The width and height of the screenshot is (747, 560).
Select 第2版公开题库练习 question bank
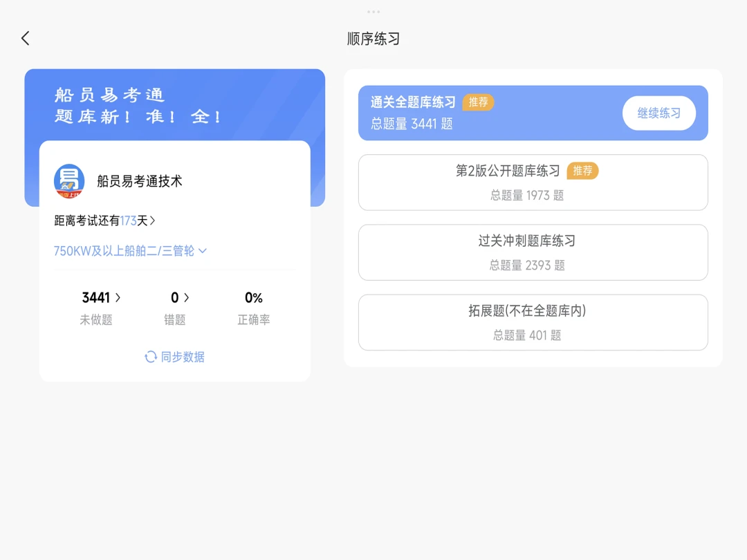click(x=533, y=183)
